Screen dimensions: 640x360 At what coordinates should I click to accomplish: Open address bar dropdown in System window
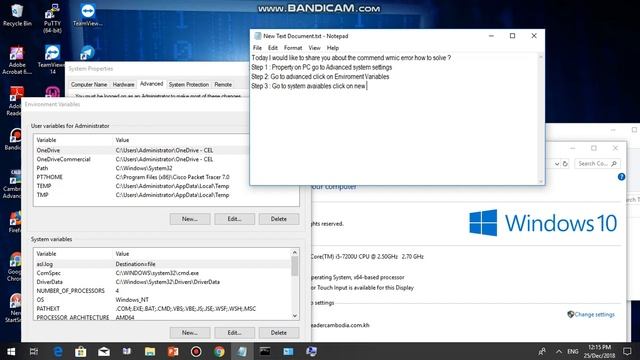pos(557,164)
